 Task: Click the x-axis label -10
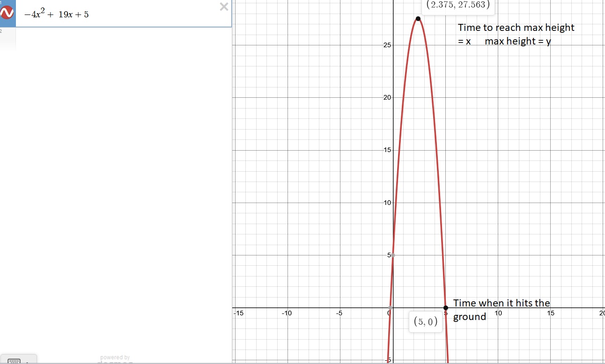click(287, 313)
